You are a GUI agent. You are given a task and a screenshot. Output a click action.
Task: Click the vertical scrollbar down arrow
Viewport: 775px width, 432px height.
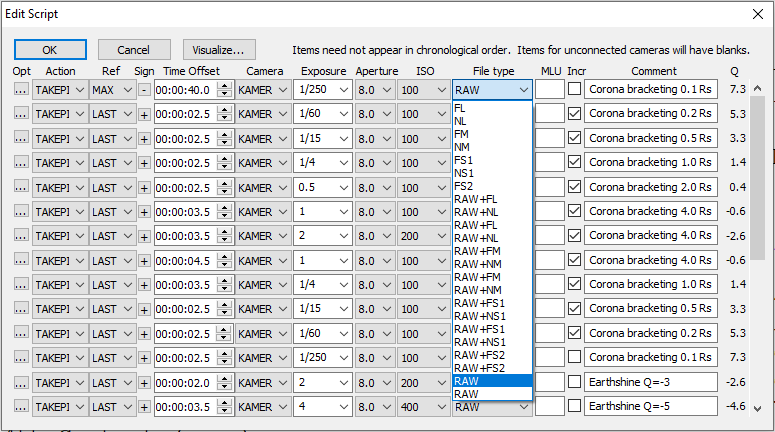click(x=757, y=408)
